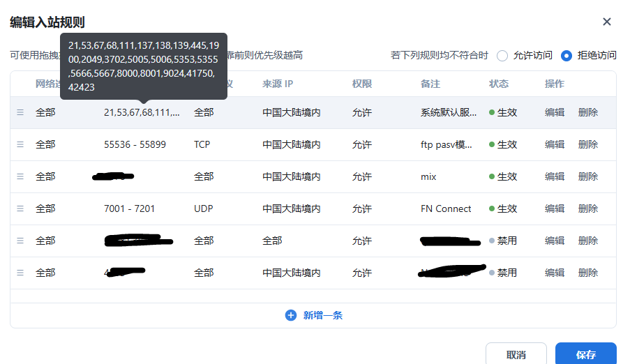This screenshot has height=364, width=630.
Task: Click the 取消 button
Action: click(516, 354)
